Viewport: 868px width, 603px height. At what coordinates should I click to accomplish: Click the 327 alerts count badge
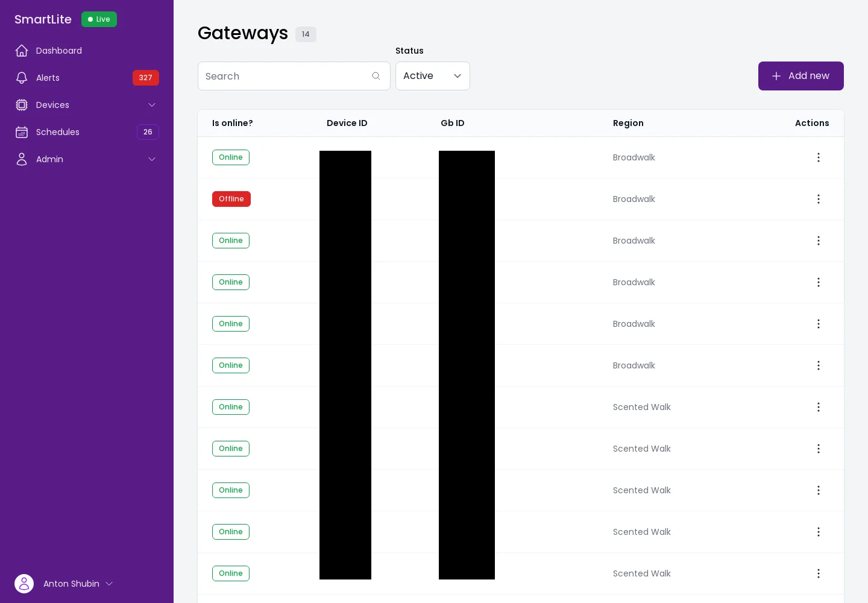(146, 78)
